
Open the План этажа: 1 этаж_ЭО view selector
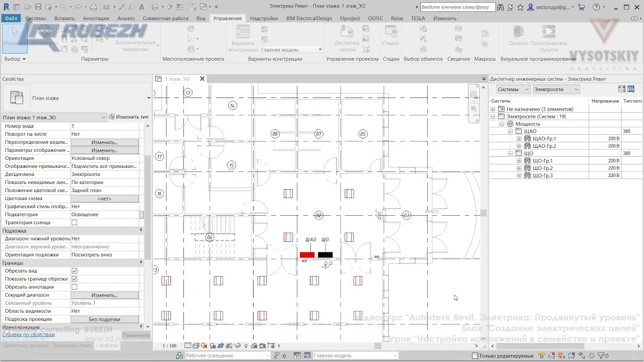click(54, 117)
